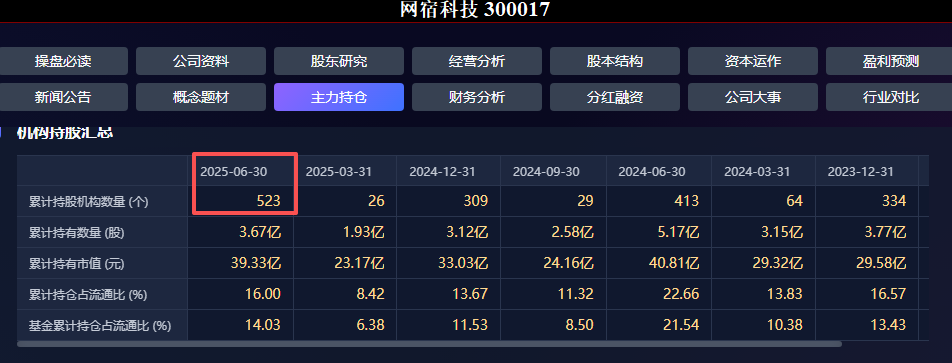This screenshot has width=952, height=363.
Task: Click the 累计持股机构数量 (个) row label
Action: click(103, 202)
